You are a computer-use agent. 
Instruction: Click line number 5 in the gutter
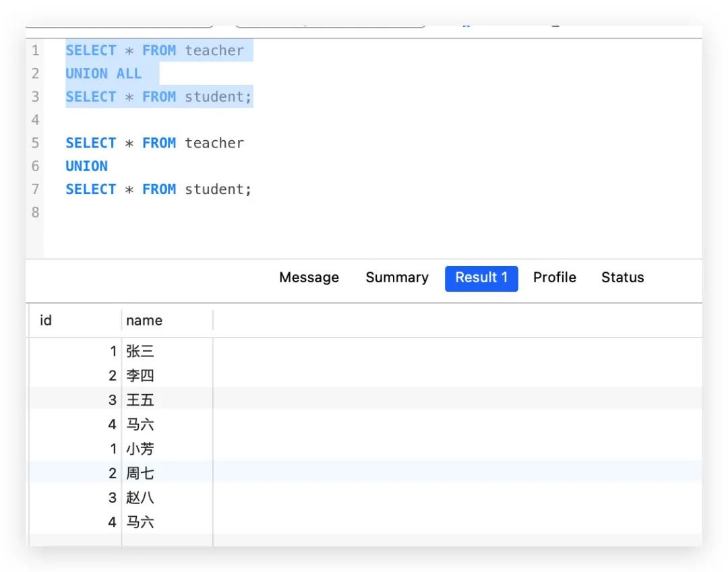pyautogui.click(x=35, y=143)
